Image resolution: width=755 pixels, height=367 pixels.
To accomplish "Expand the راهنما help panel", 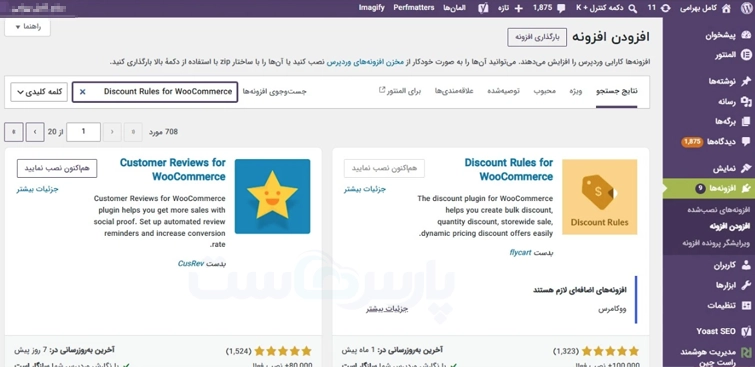I will (x=27, y=27).
